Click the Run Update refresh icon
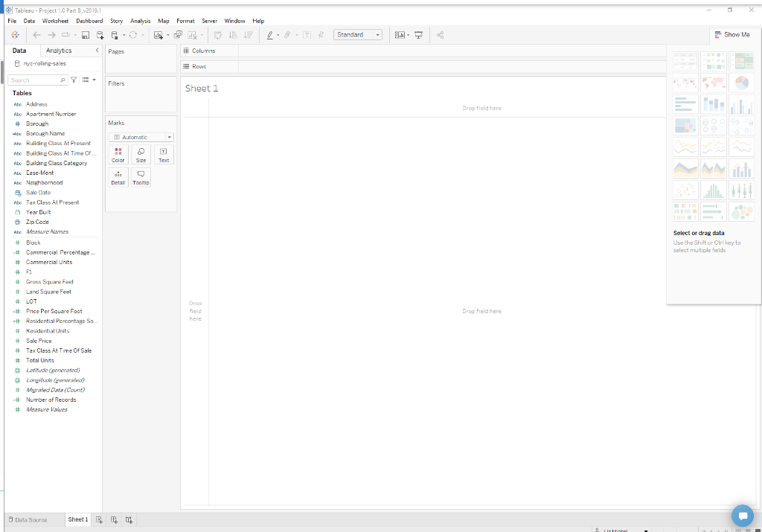Image resolution: width=762 pixels, height=532 pixels. pos(132,35)
